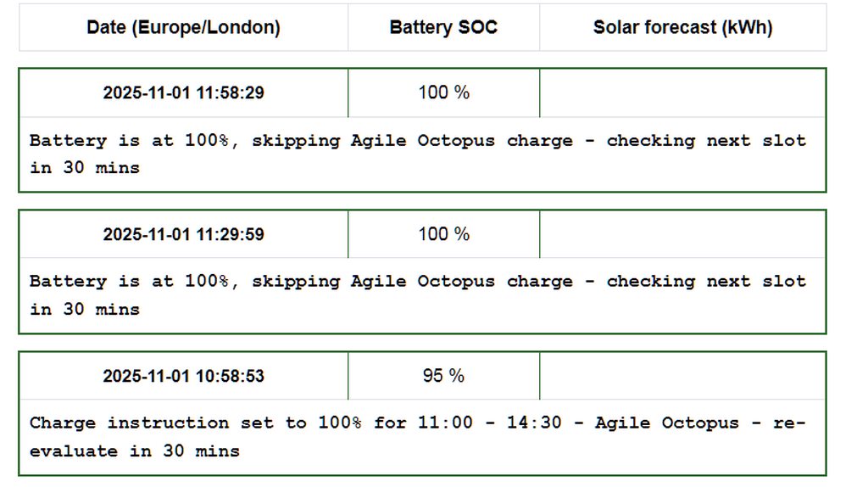
Task: Click the "11:00 - 14:30" time range text
Action: tap(489, 423)
